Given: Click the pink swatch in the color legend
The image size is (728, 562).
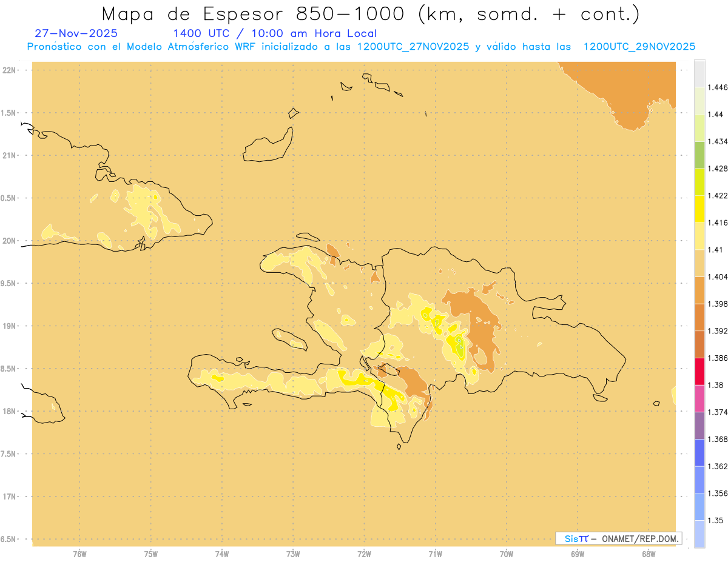Looking at the screenshot, I should (699, 398).
